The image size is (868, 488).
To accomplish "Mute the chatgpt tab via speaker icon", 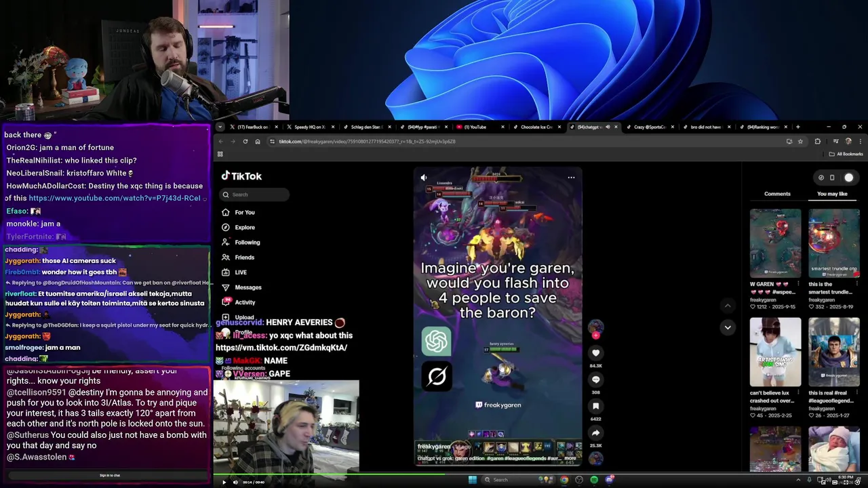I will [608, 127].
